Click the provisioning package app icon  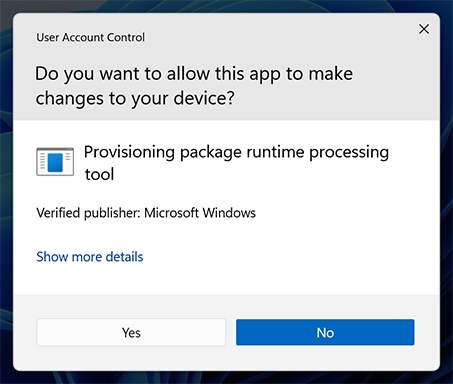(55, 162)
